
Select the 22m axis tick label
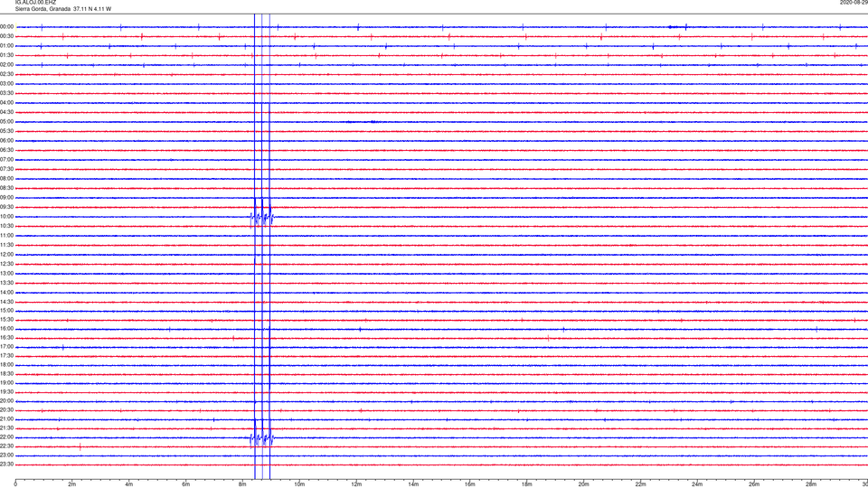point(640,484)
